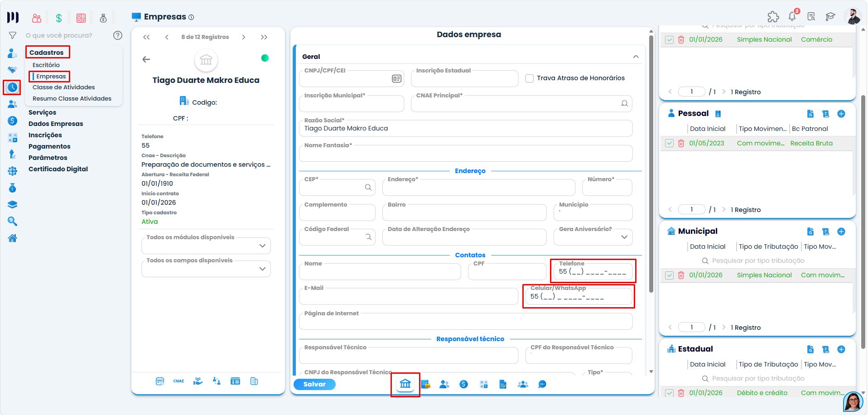Open the notifications bell icon
The height and width of the screenshot is (415, 868).
click(x=792, y=16)
